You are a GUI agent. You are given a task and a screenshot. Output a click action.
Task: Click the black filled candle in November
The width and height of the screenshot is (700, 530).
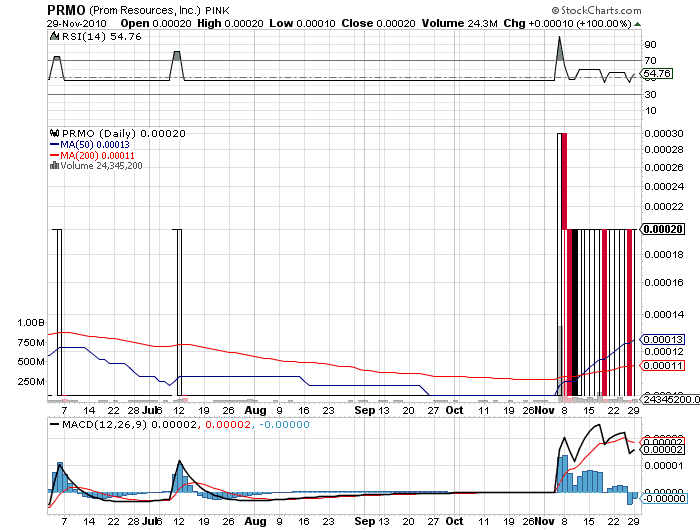click(575, 312)
